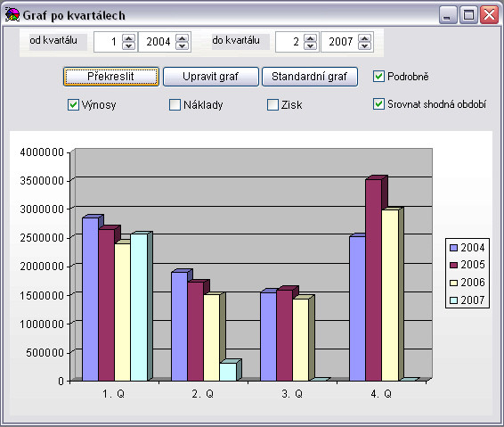Click the 4000000 axis value
Screen dimensions: 504x427
pyautogui.click(x=42, y=152)
